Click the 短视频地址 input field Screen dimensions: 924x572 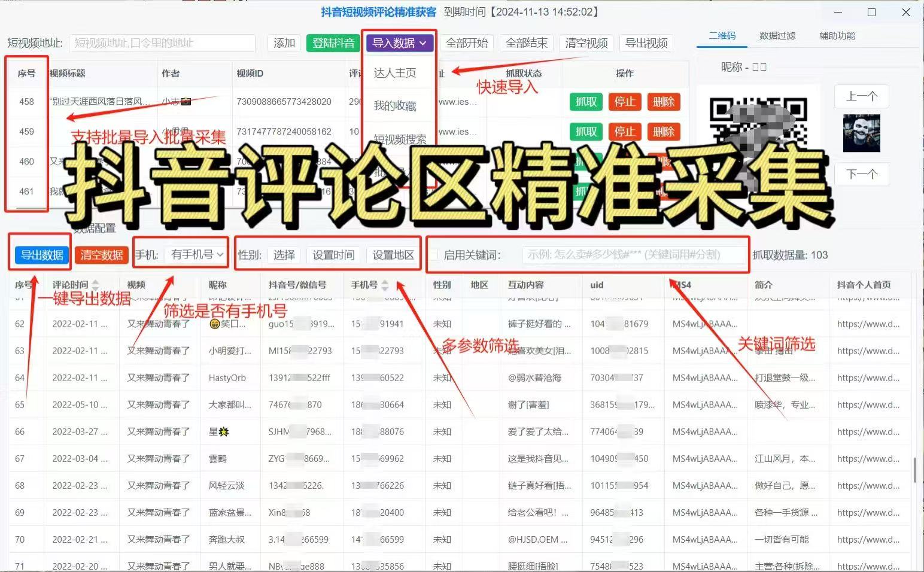click(162, 43)
